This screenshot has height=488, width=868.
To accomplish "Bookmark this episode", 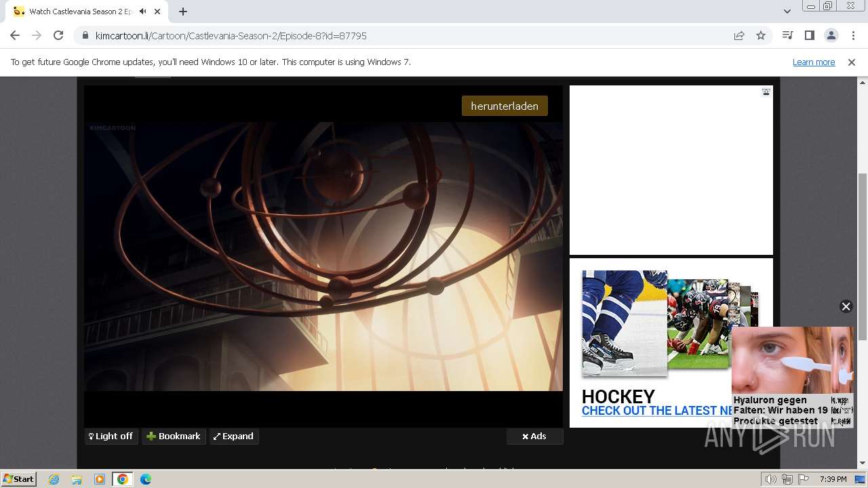I will point(174,436).
